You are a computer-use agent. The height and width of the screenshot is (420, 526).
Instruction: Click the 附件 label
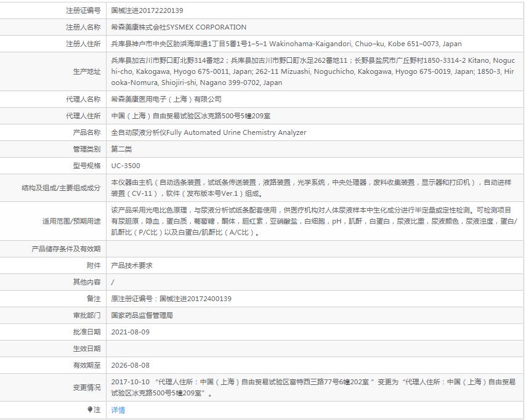tap(94, 265)
